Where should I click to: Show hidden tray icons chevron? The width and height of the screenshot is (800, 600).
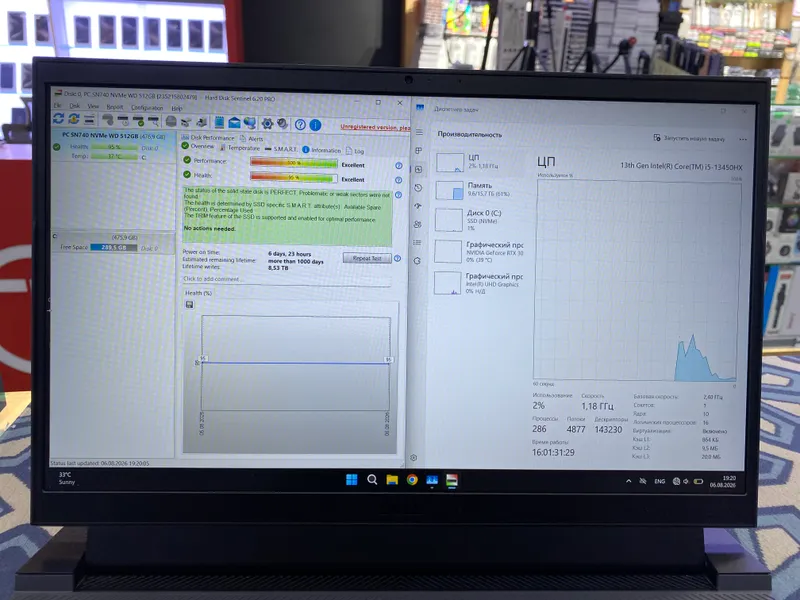coord(629,481)
